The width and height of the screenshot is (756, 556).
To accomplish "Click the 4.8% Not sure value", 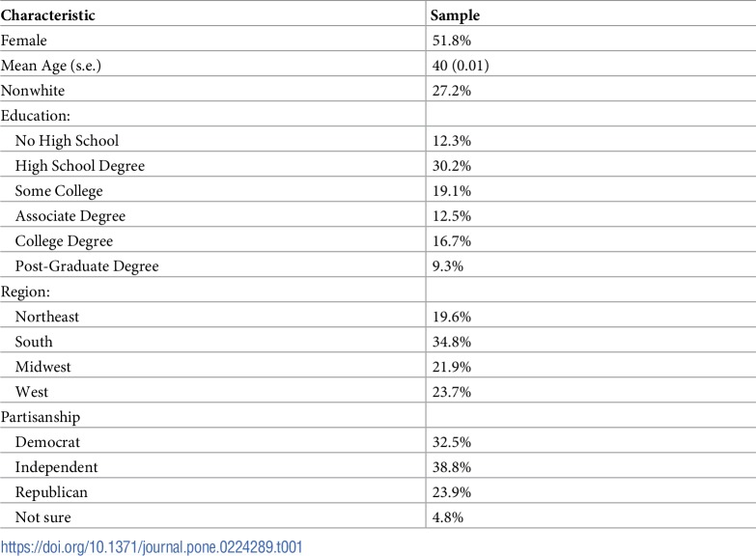I will tap(447, 517).
